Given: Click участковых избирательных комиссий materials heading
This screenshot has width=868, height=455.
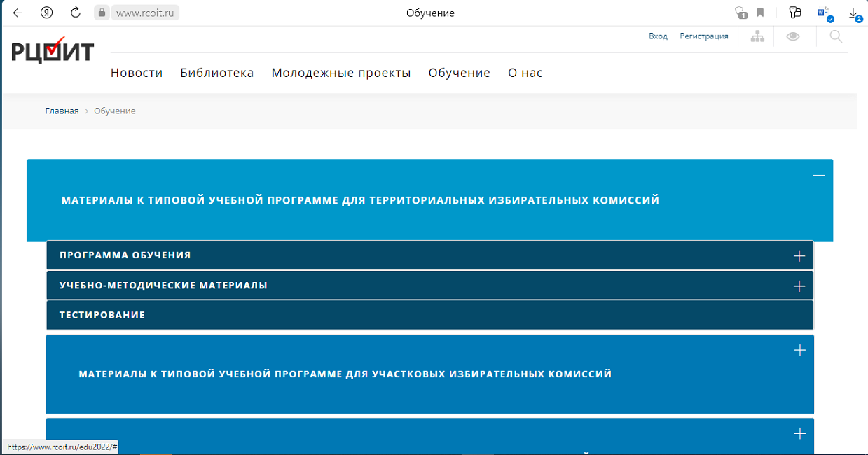Looking at the screenshot, I should (x=345, y=374).
